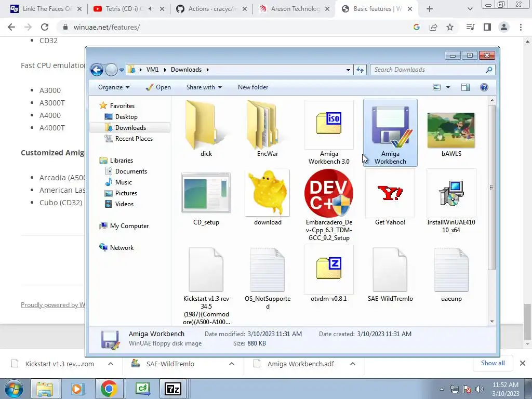Click New folder in the toolbar
The width and height of the screenshot is (532, 399).
(253, 87)
